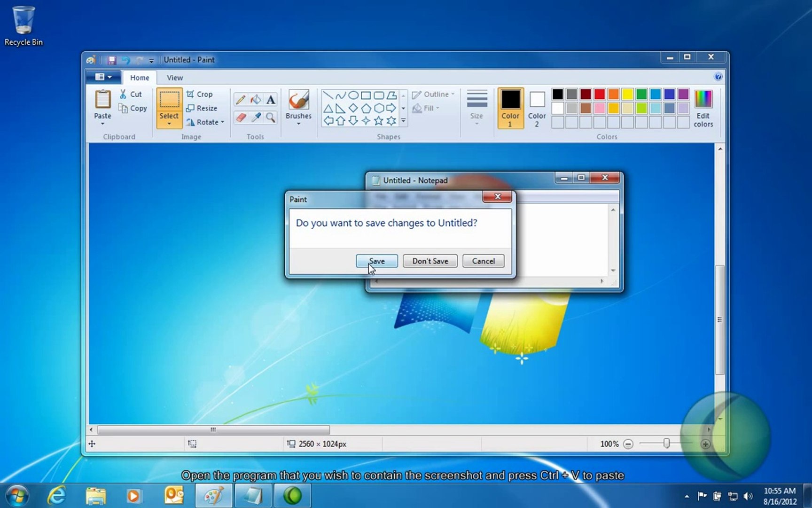Click the zoom in plus button

[705, 444]
